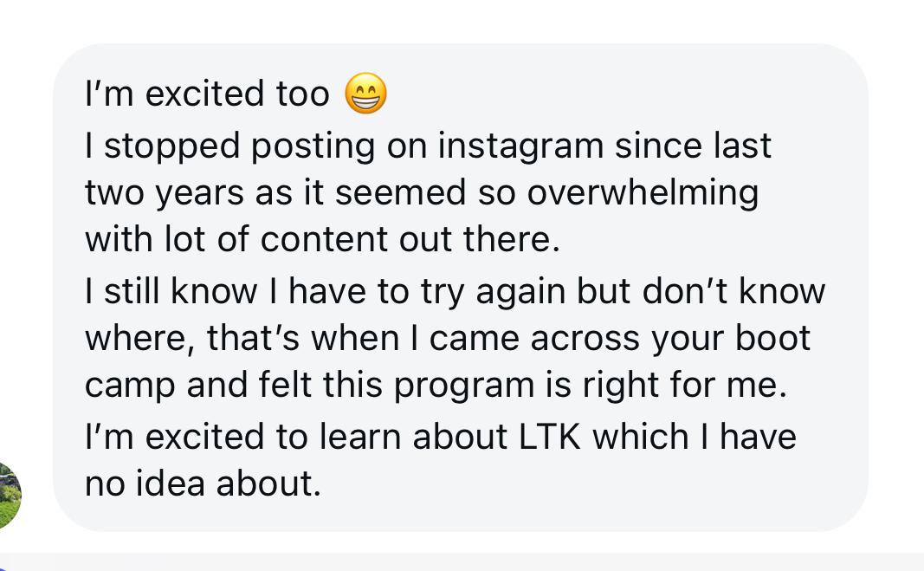Click the grinning emoji in the message
Viewport: 924px width, 571px height.
click(x=366, y=95)
